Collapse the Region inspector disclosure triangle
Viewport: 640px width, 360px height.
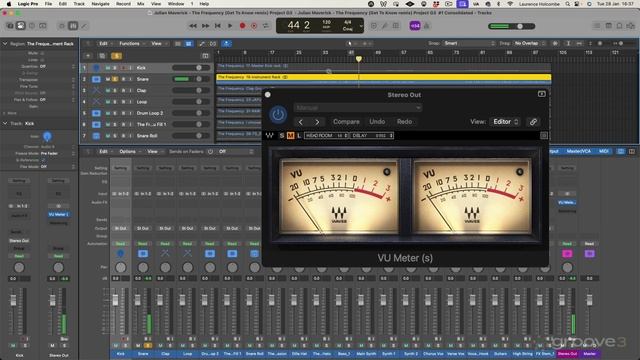[x=5, y=43]
